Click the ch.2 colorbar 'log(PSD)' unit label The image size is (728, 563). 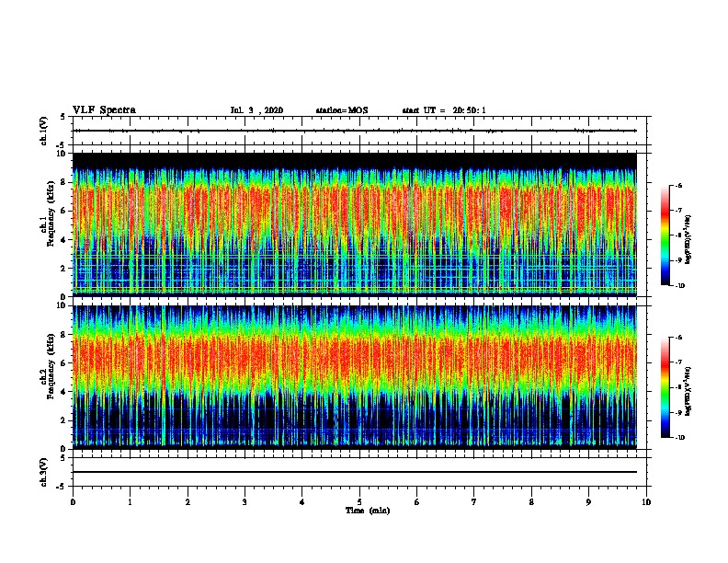[x=688, y=391]
